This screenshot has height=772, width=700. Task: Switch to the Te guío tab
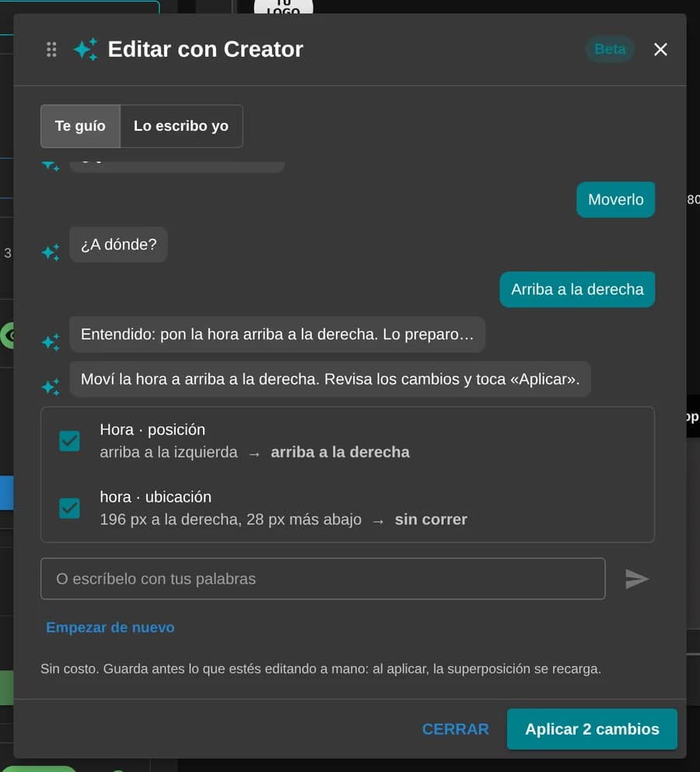click(80, 126)
